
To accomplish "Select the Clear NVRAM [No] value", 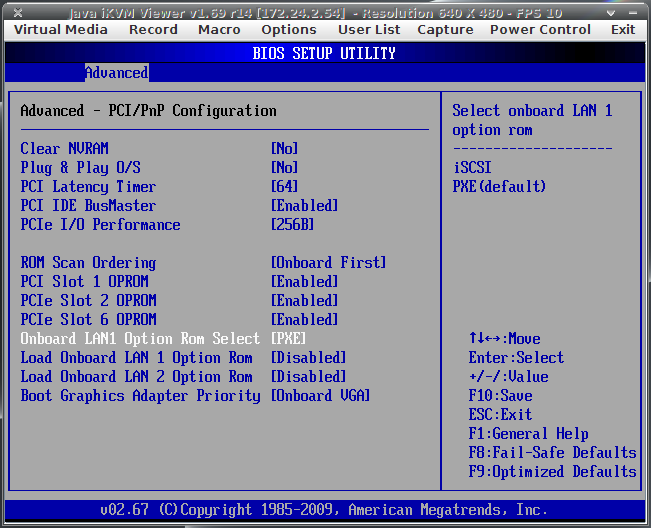I will click(x=285, y=148).
